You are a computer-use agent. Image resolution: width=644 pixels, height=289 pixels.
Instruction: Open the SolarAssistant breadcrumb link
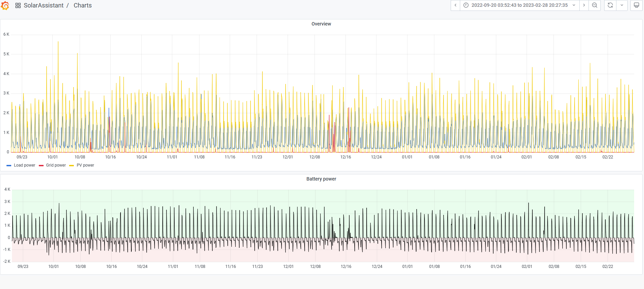tap(44, 5)
